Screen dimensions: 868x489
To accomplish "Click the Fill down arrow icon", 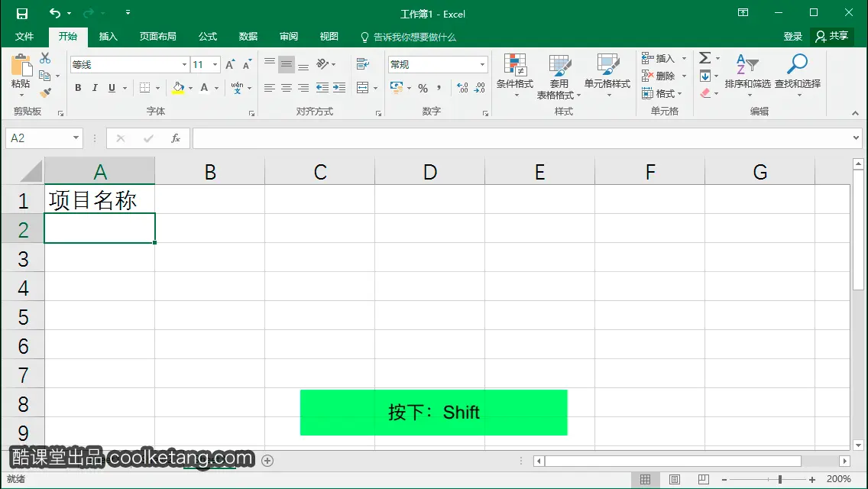I will pyautogui.click(x=705, y=76).
